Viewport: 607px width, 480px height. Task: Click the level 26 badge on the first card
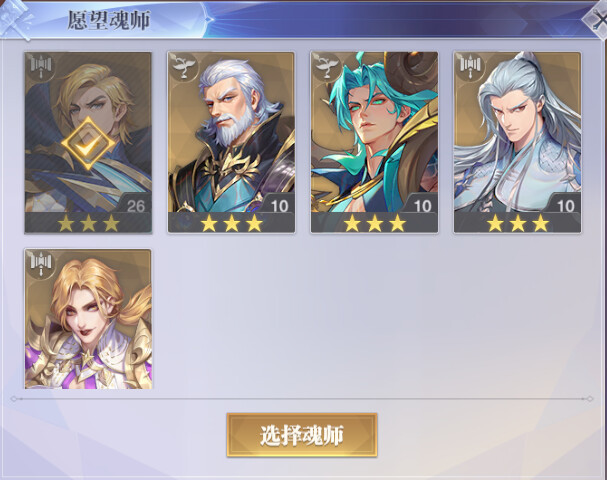click(x=136, y=206)
